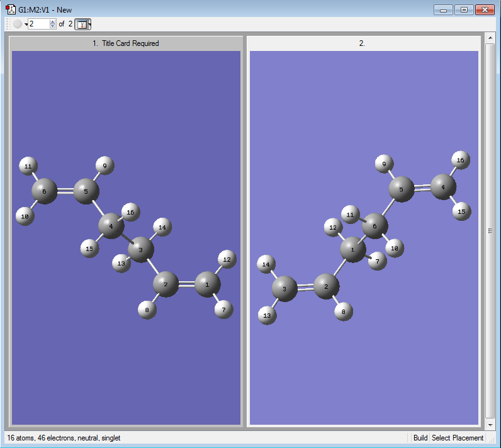The image size is (501, 448).
Task: Decrement the model number with down arrow
Action: [x=52, y=26]
